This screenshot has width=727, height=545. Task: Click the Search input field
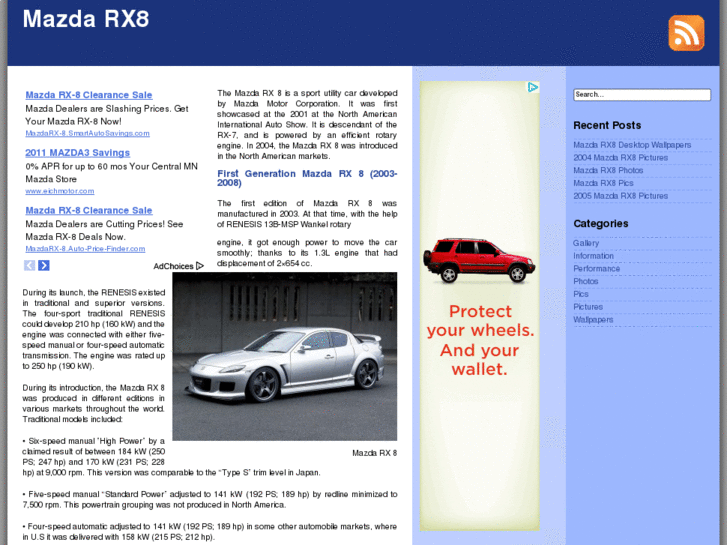click(642, 95)
